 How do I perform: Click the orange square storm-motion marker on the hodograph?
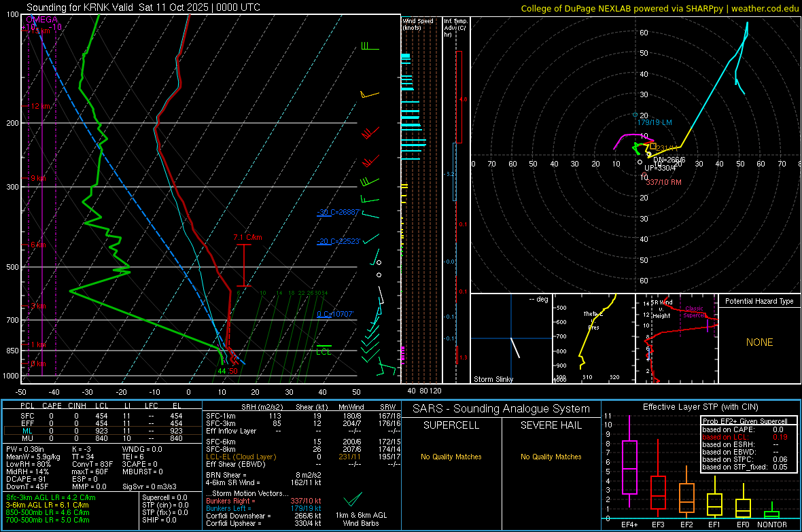click(653, 146)
